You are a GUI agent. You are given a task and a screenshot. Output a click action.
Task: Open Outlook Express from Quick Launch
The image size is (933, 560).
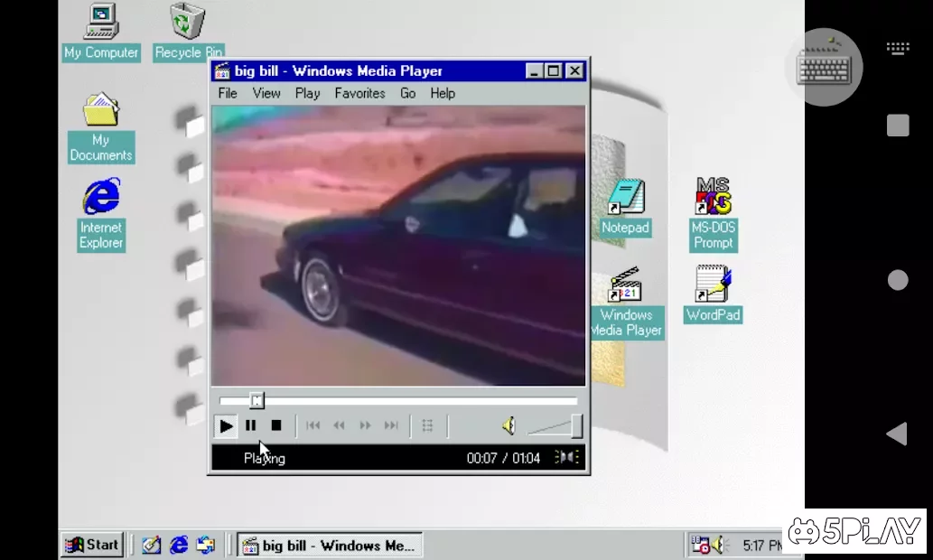205,545
